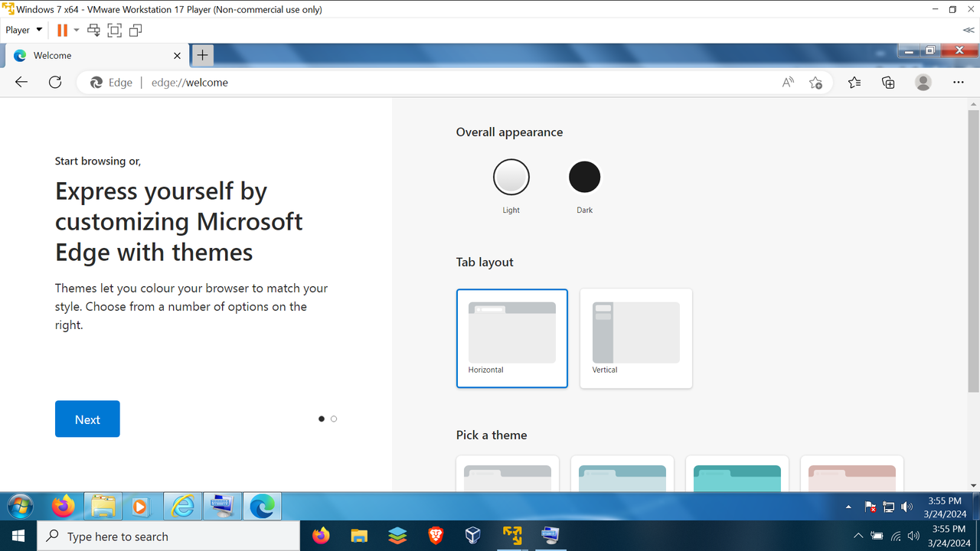Collapse the VMware toolbar chevron
Image resolution: width=980 pixels, height=551 pixels.
969,31
